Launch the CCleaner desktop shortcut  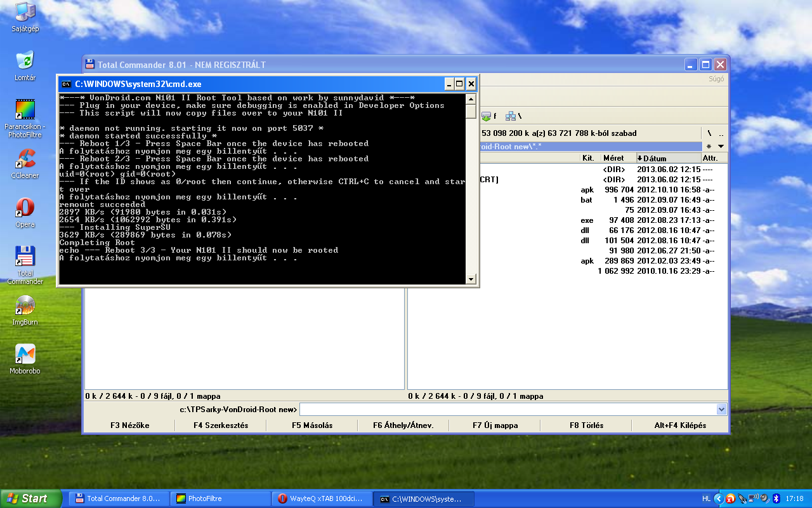25,160
